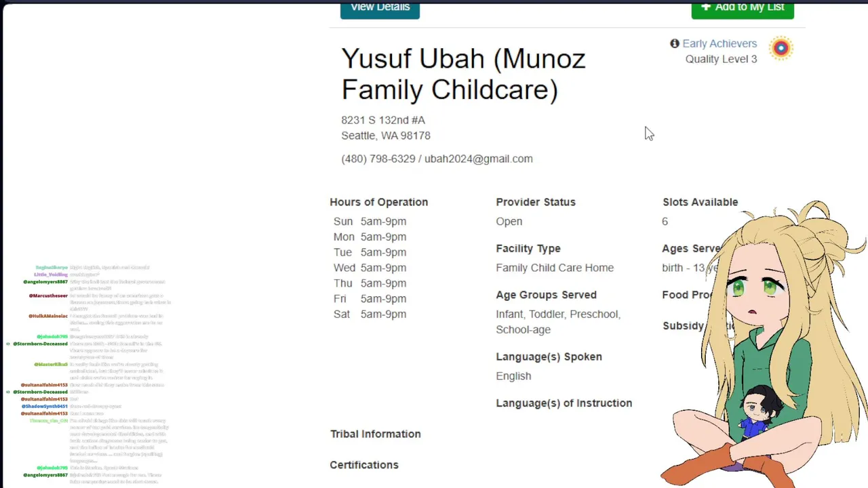Click the Provider Status heading

[x=535, y=202]
